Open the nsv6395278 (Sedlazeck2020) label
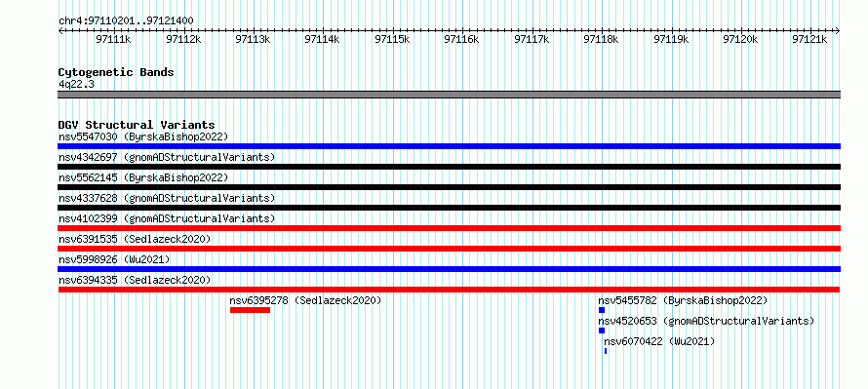This screenshot has width=868, height=389. point(305,300)
